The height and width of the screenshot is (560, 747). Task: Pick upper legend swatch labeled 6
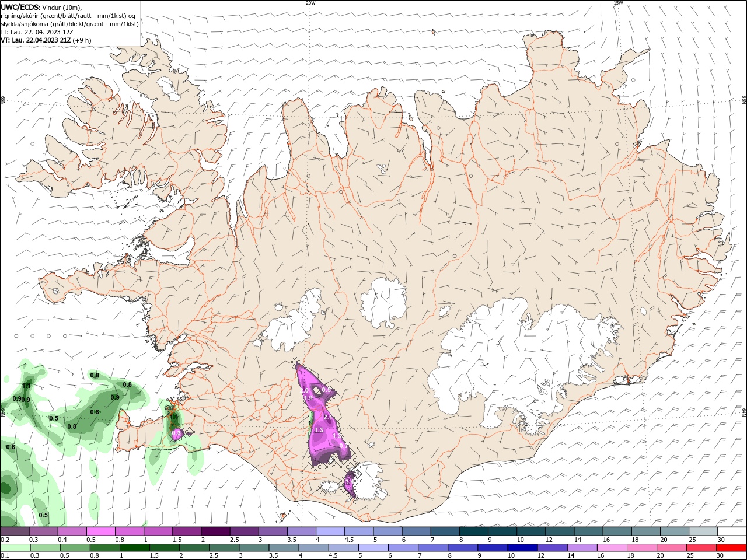(x=417, y=531)
